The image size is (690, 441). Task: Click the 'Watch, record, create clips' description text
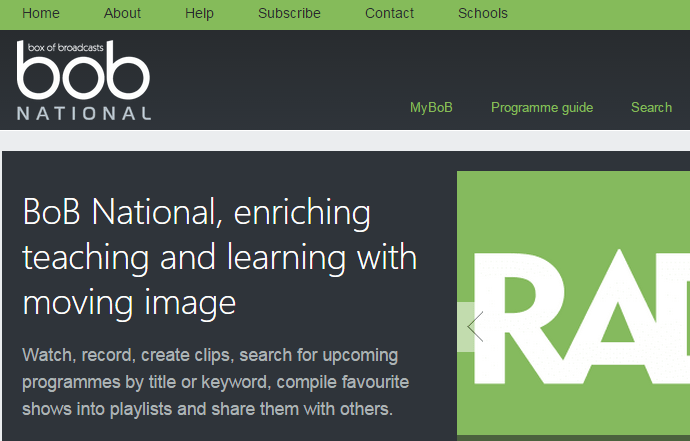(210, 356)
